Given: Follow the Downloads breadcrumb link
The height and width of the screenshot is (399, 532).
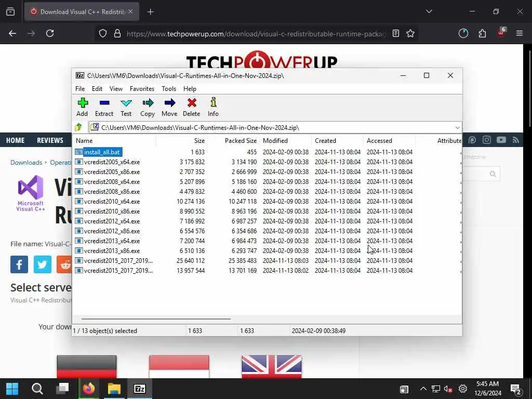Looking at the screenshot, I should [26, 162].
